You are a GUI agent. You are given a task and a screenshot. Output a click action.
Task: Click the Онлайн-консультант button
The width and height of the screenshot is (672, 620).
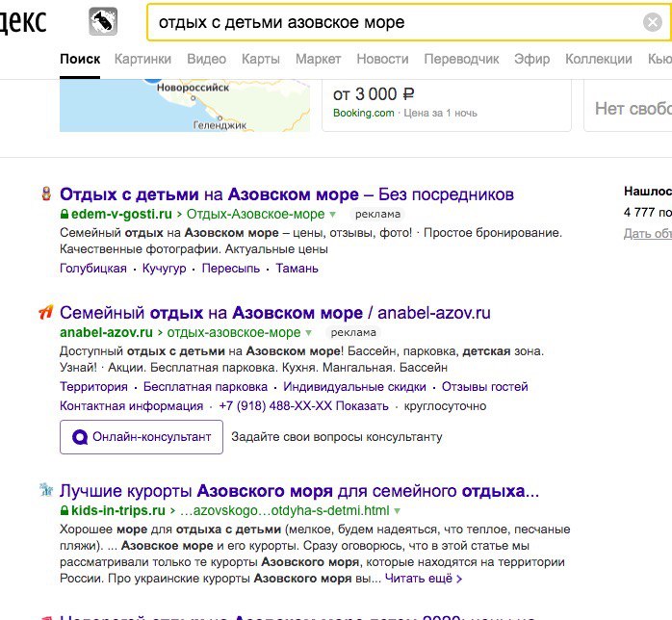142,437
